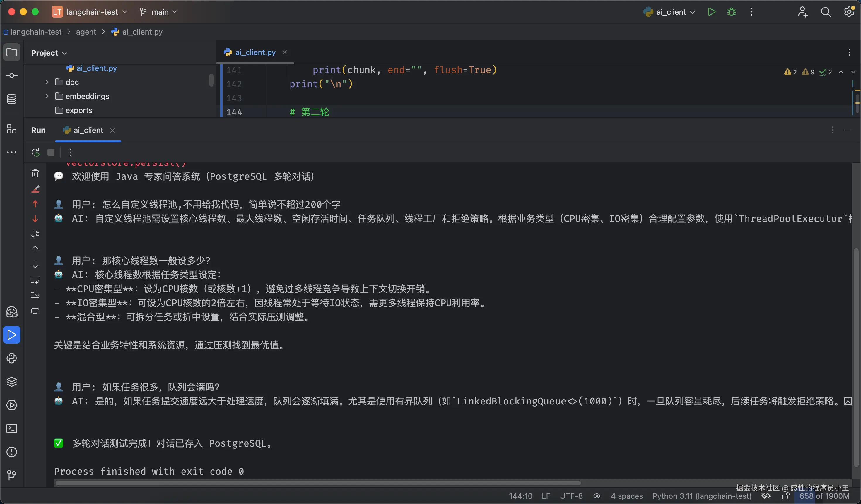This screenshot has height=504, width=861.
Task: Toggle scroll to end of output
Action: click(x=35, y=295)
